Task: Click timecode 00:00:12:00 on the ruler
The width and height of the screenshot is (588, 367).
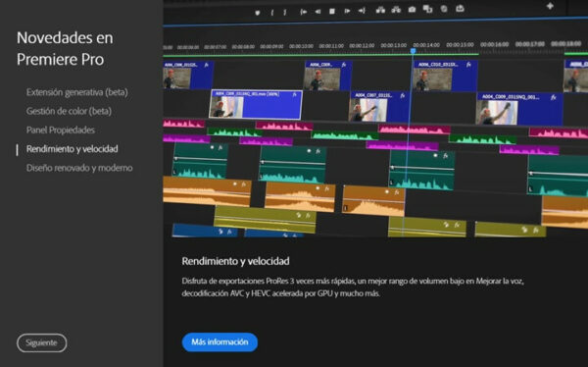Action: point(362,45)
